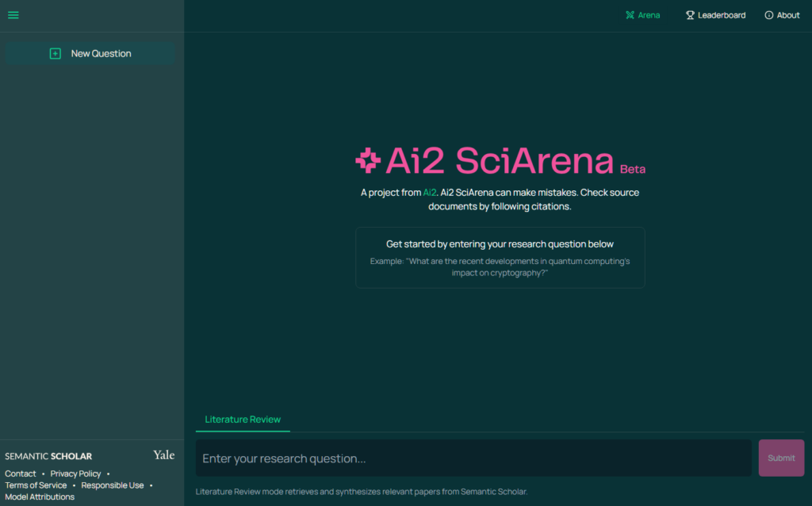812x506 pixels.
Task: Open the Arena navigation item
Action: 642,15
